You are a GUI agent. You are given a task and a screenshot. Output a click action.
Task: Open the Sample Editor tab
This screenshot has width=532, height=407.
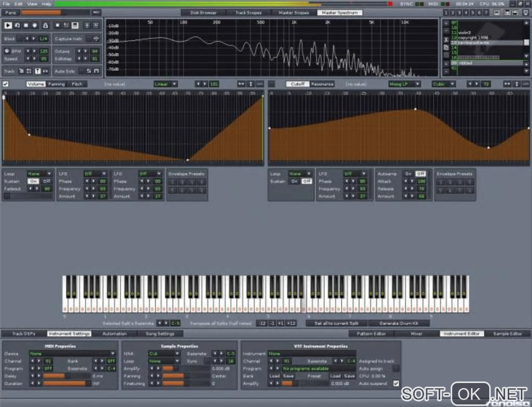(x=507, y=334)
